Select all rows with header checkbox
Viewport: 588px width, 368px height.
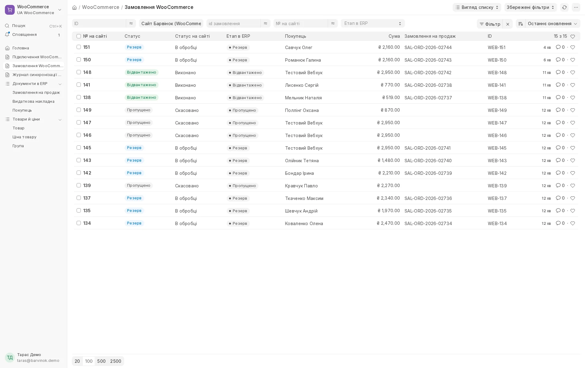point(79,36)
